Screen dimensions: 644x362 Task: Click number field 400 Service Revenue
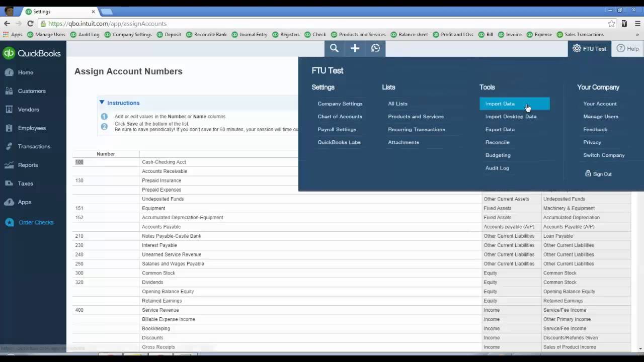(106, 310)
